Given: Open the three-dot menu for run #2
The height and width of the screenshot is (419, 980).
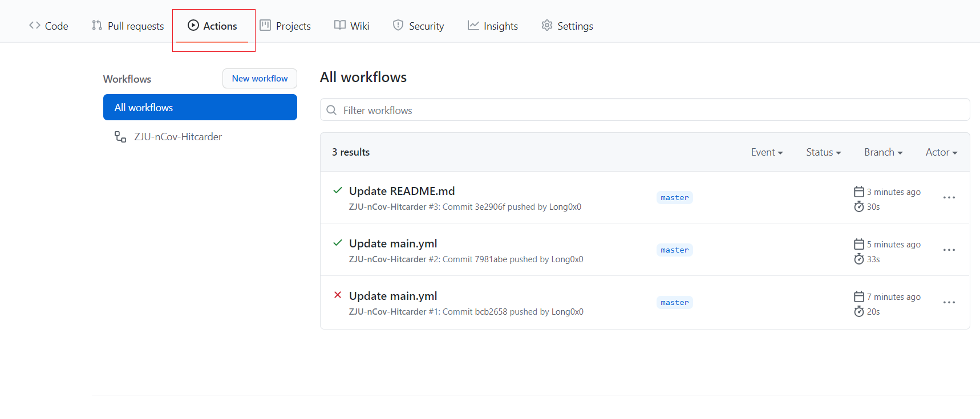Looking at the screenshot, I should pyautogui.click(x=949, y=250).
